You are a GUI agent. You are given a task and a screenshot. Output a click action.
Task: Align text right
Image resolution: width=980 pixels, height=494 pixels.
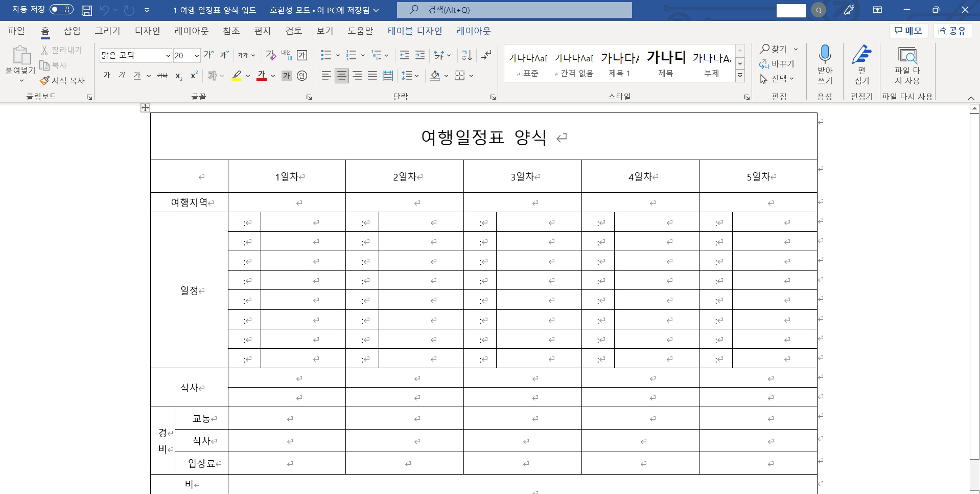click(x=357, y=76)
